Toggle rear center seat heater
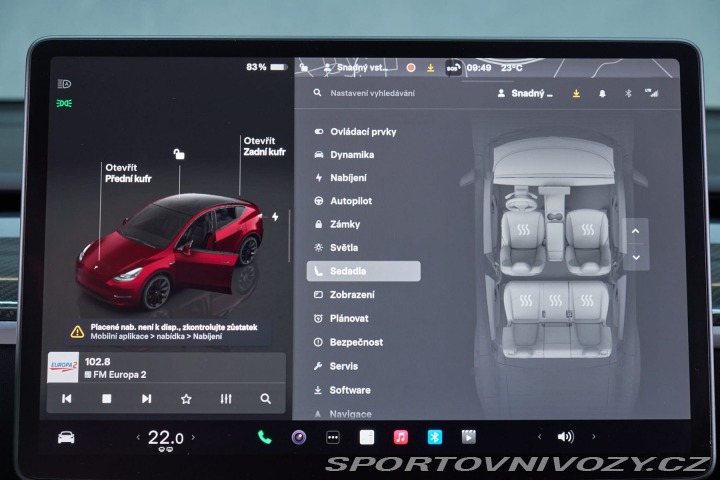This screenshot has height=480, width=720. (556, 300)
